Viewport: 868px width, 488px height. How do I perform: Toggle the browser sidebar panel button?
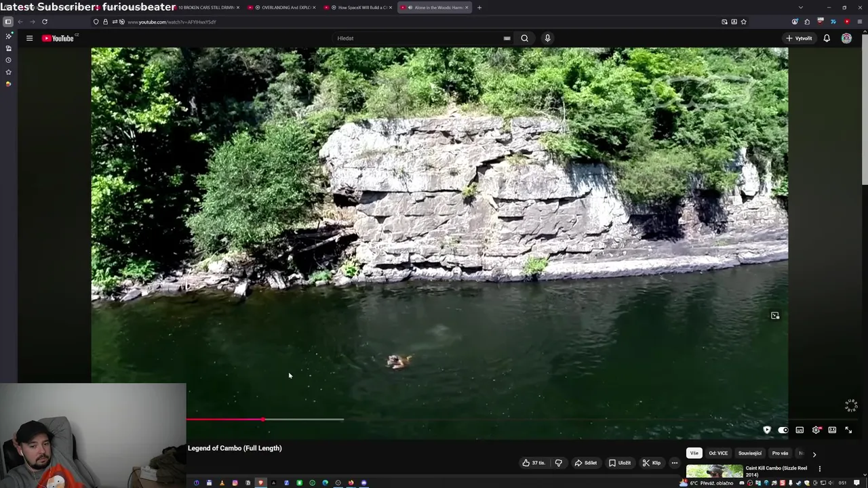click(8, 22)
